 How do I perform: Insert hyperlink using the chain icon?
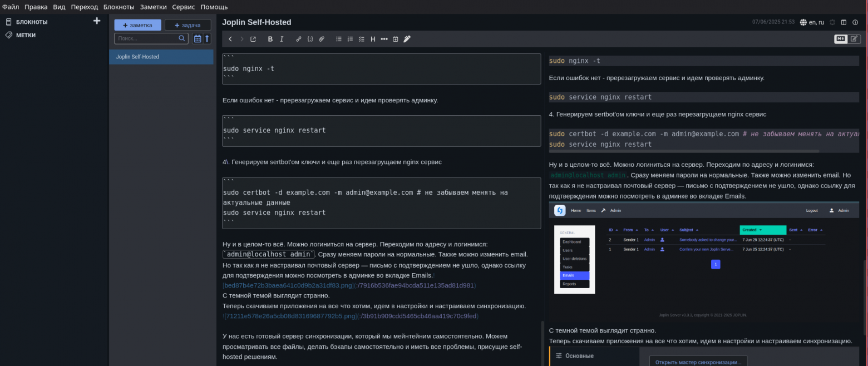tap(298, 39)
